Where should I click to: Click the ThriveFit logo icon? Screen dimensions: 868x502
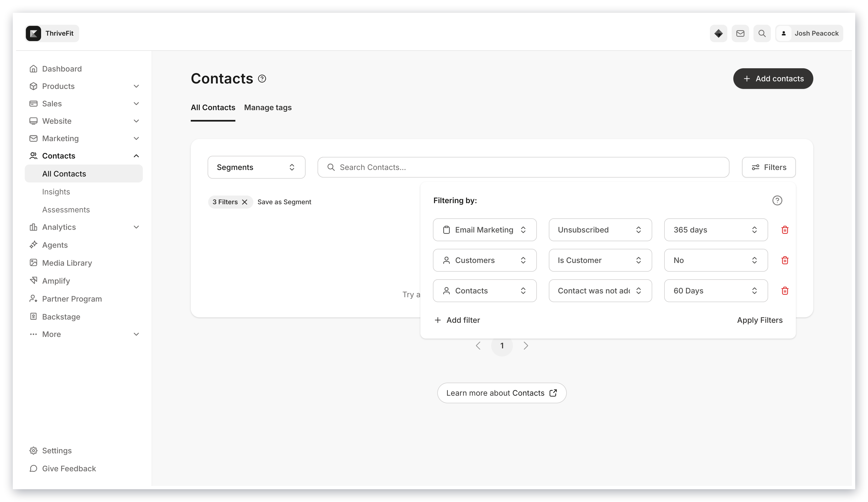coord(33,33)
